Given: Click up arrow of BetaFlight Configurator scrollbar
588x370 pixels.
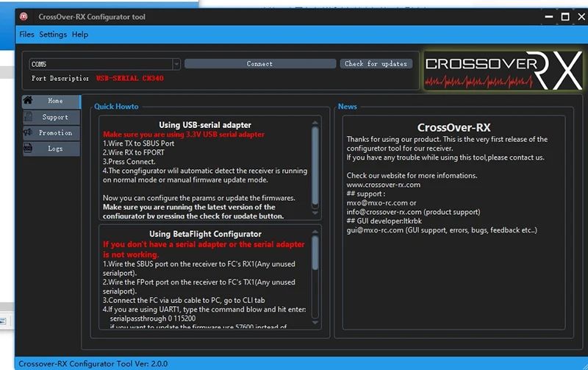Looking at the screenshot, I should coord(315,232).
